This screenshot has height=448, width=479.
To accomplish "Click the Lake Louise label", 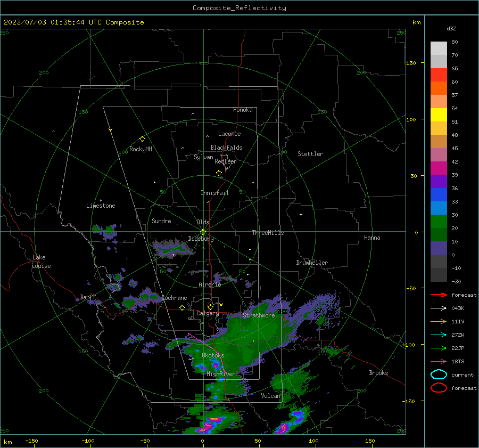I will 41,262.
